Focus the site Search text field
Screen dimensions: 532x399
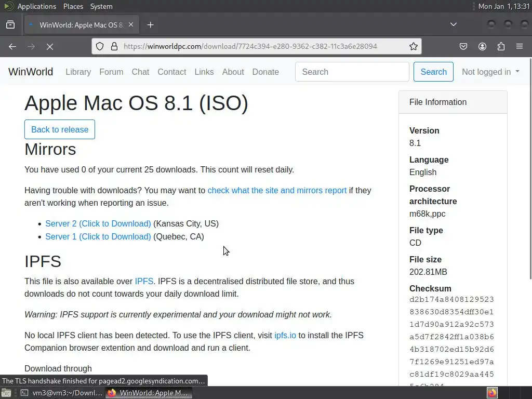[x=352, y=72]
